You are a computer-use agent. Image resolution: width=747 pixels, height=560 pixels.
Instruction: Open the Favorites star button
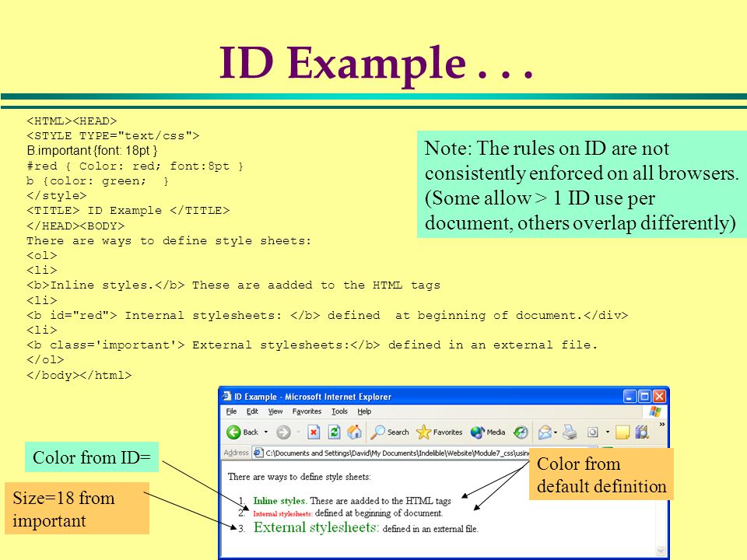click(x=439, y=432)
